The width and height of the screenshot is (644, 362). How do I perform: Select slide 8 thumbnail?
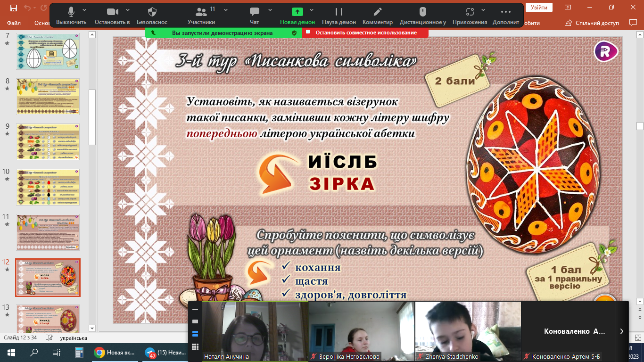click(x=48, y=97)
